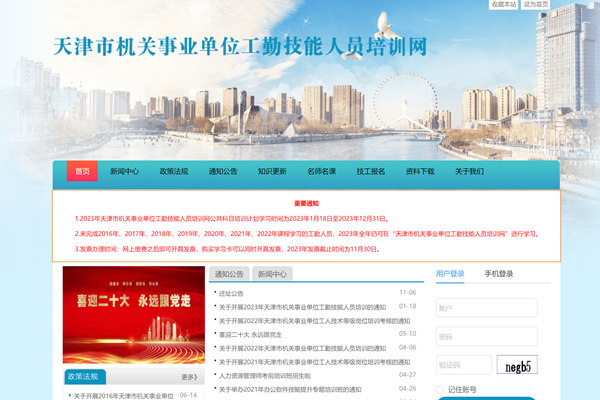Click the 06-14 date in 政策法规 list
Image resolution: width=600 pixels, height=400 pixels.
(188, 395)
